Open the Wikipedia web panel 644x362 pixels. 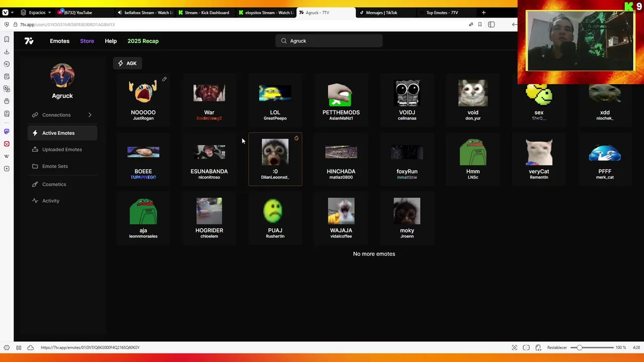7,156
